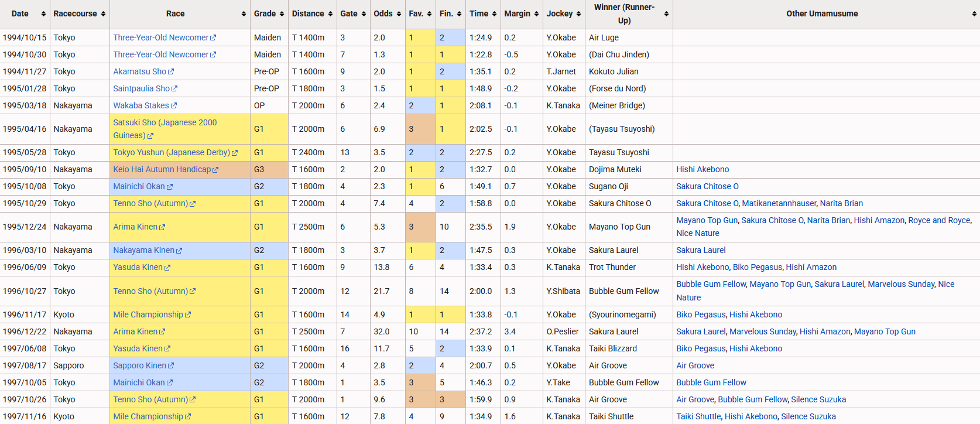The image size is (980, 424).
Task: Click external link icon beside Sapporo Kinen
Action: coord(171,366)
